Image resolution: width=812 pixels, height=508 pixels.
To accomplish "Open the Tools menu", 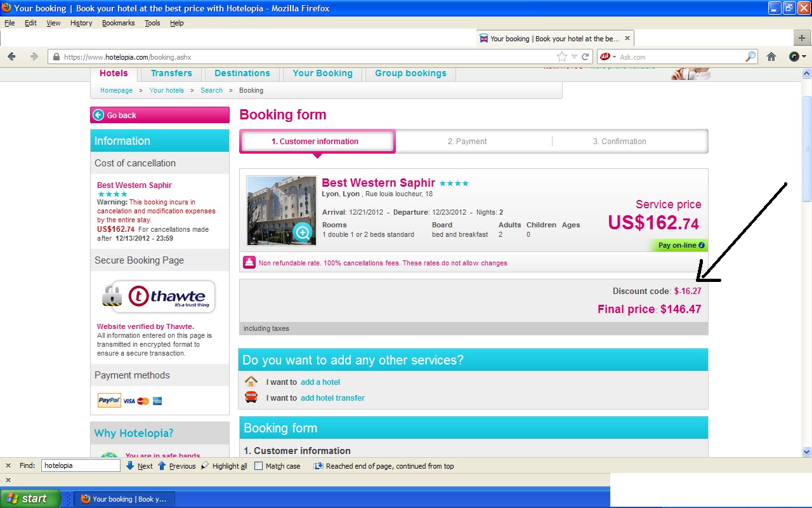I will tap(152, 23).
